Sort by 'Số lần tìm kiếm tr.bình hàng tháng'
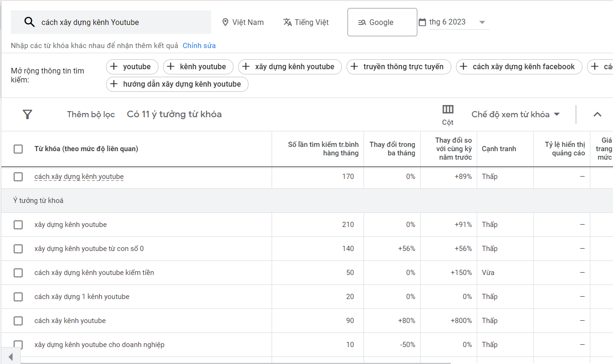Image resolution: width=613 pixels, height=364 pixels. 323,149
